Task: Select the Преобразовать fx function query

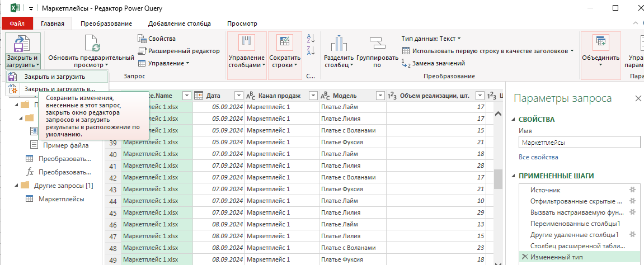Action: click(x=64, y=172)
